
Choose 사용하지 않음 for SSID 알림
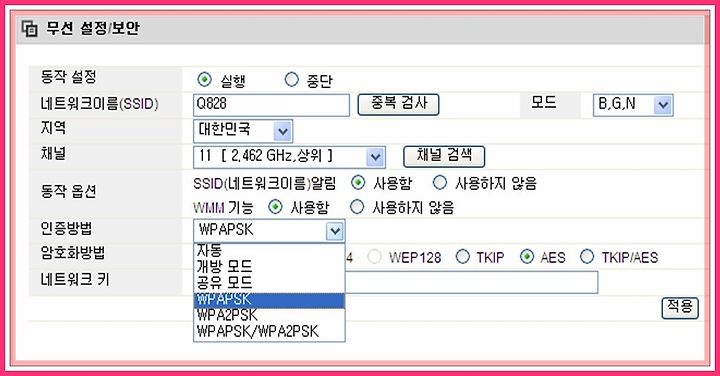[x=439, y=183]
